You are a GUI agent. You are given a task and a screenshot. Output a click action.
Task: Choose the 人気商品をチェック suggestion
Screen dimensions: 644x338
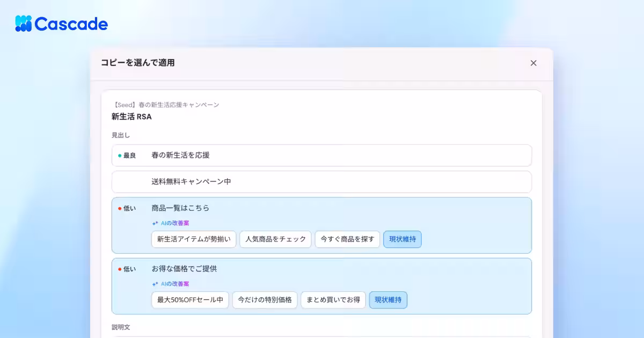click(x=275, y=239)
